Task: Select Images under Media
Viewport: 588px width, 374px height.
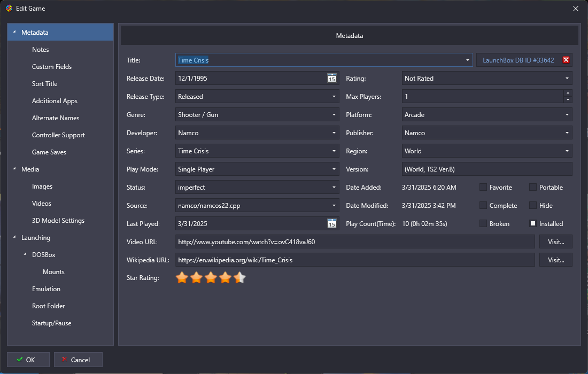Action: 42,186
